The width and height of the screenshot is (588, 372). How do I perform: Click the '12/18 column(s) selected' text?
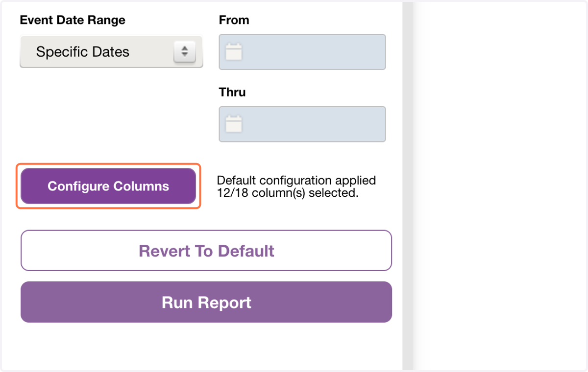288,193
